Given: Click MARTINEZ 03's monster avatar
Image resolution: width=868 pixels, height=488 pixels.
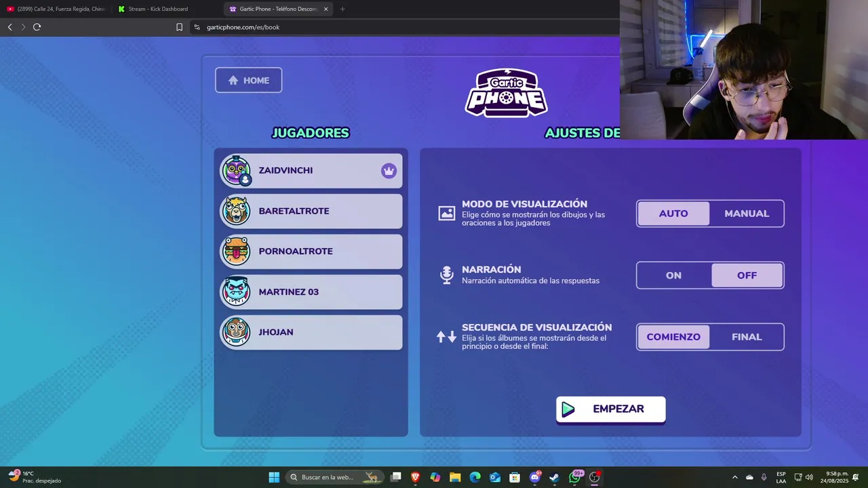Looking at the screenshot, I should click(236, 292).
